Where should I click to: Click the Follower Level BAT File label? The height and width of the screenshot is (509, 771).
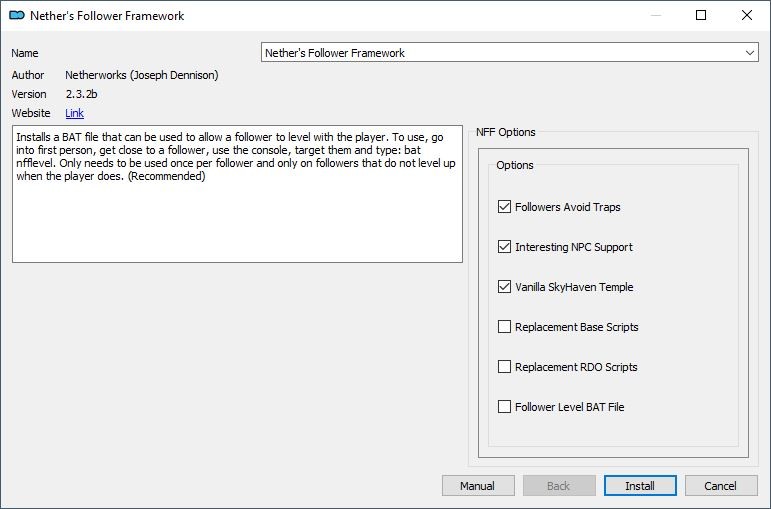click(569, 407)
